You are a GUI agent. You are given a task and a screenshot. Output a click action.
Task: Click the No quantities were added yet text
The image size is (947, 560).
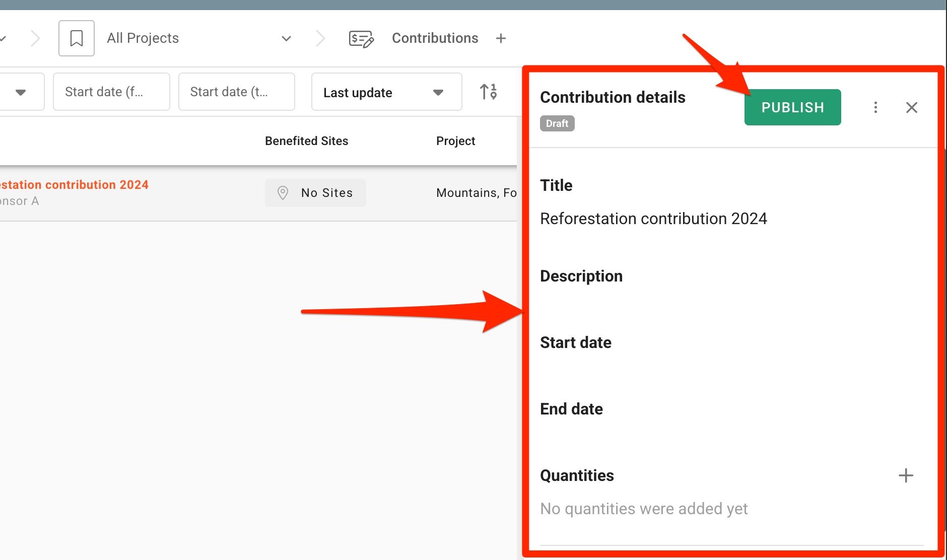[x=644, y=509]
